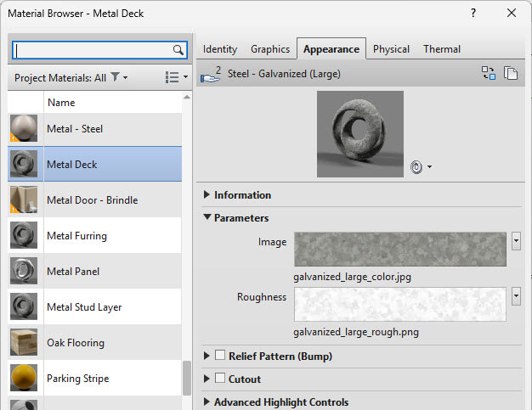Select the Parking Stripe material name
Image resolution: width=532 pixels, height=410 pixels.
[x=77, y=379]
